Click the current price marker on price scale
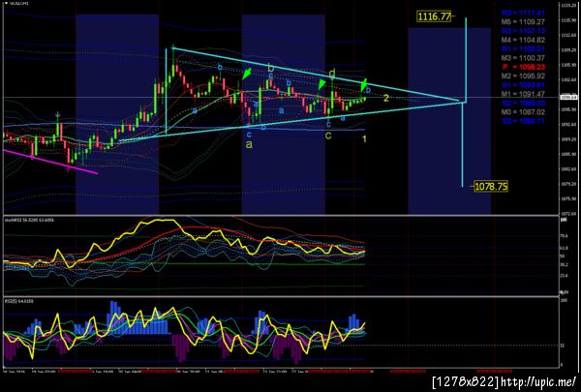The width and height of the screenshot is (581, 392). click(568, 98)
